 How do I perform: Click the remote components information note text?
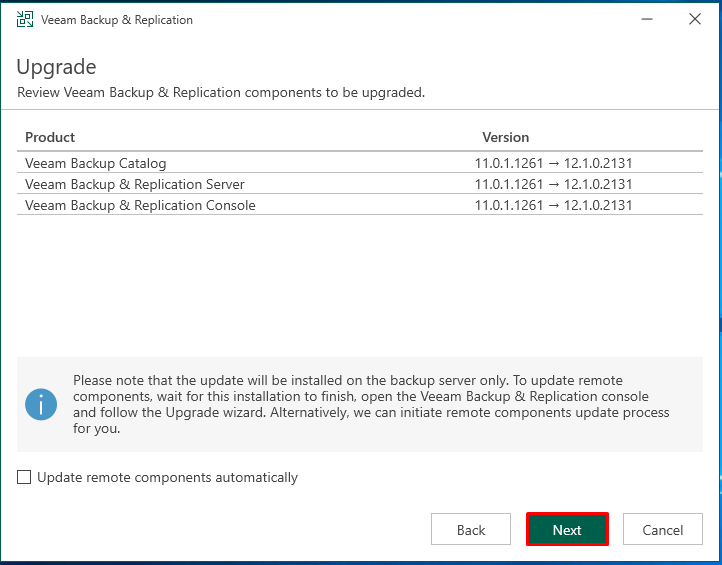(371, 404)
